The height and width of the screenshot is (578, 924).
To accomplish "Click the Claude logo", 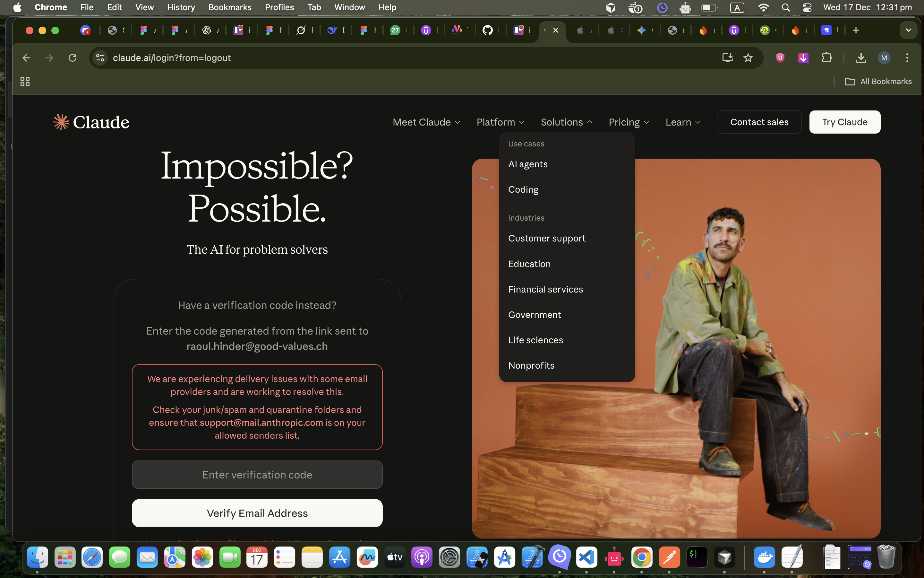I will click(91, 122).
